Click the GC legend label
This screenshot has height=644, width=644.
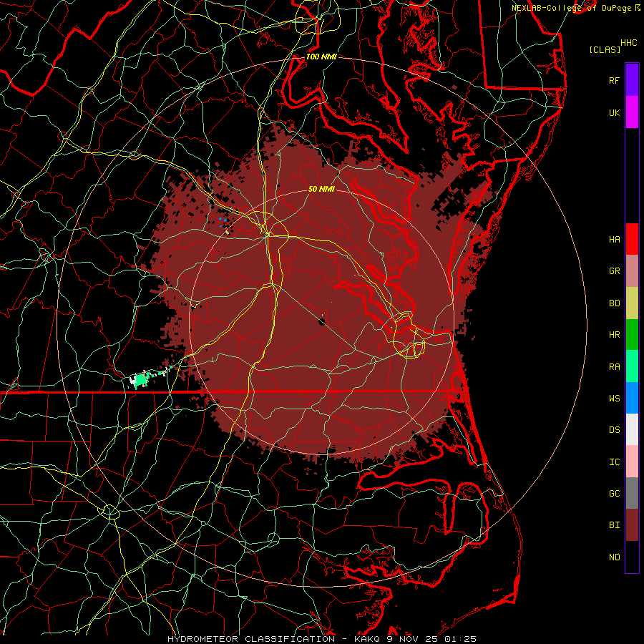[x=614, y=493]
